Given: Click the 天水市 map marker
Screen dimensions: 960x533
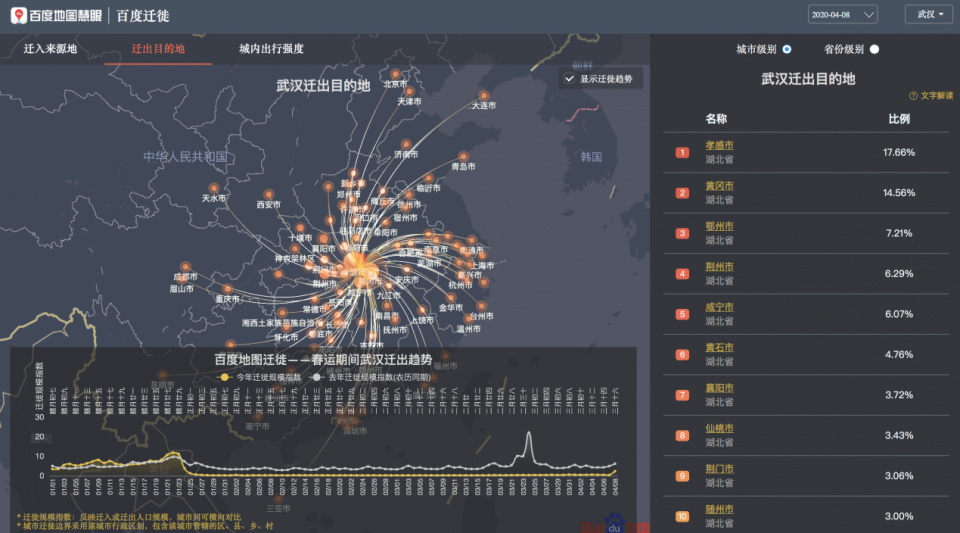Looking at the screenshot, I should (214, 188).
